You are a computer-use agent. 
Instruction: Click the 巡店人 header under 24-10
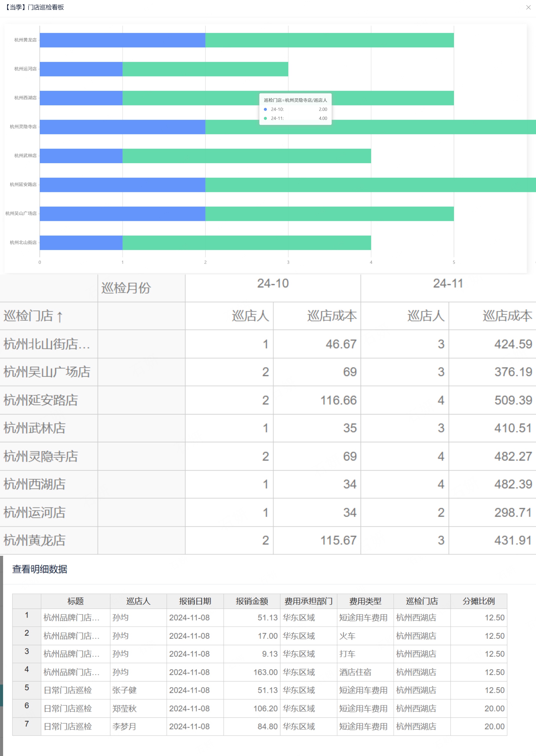pyautogui.click(x=251, y=316)
